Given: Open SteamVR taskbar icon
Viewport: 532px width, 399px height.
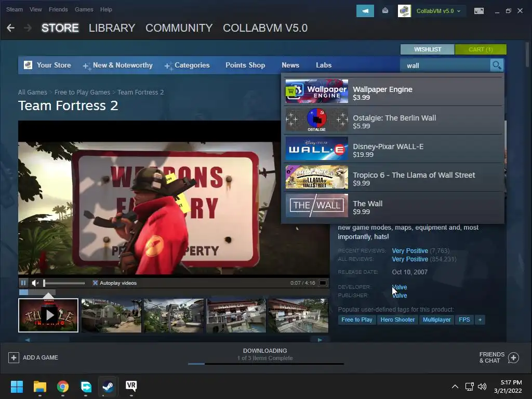Looking at the screenshot, I should click(131, 386).
